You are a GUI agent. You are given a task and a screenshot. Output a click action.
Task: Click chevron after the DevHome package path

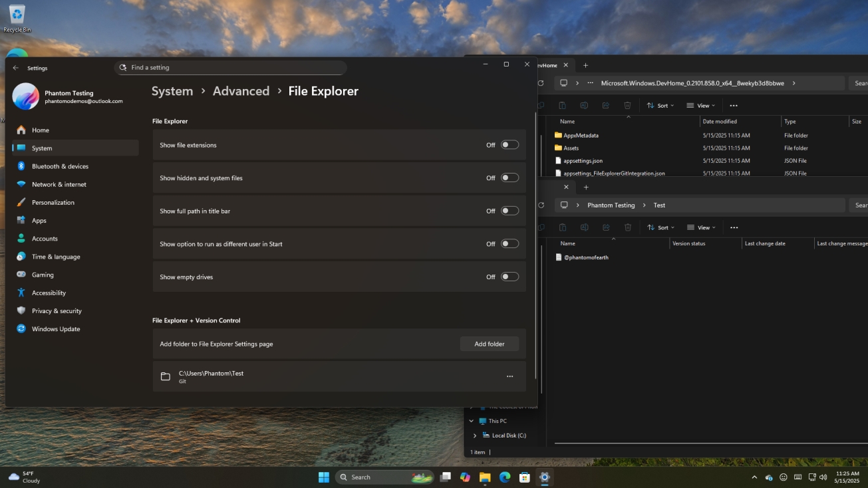(x=794, y=83)
